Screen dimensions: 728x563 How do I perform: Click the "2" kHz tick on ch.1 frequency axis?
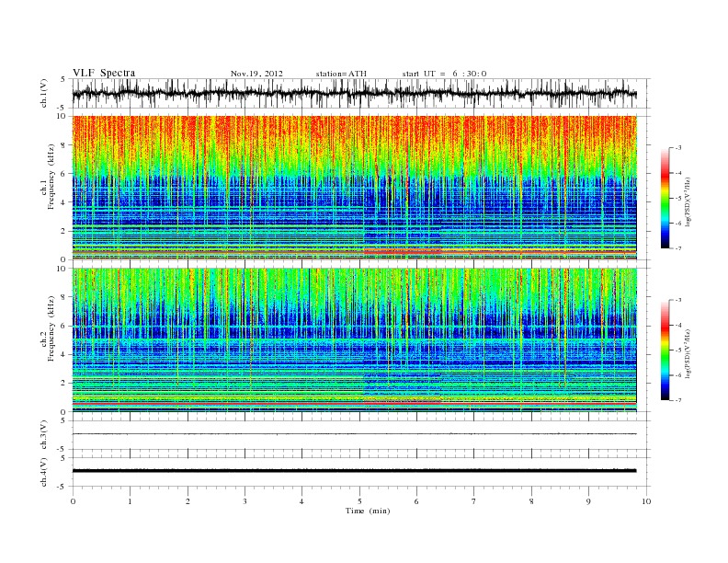(x=63, y=231)
